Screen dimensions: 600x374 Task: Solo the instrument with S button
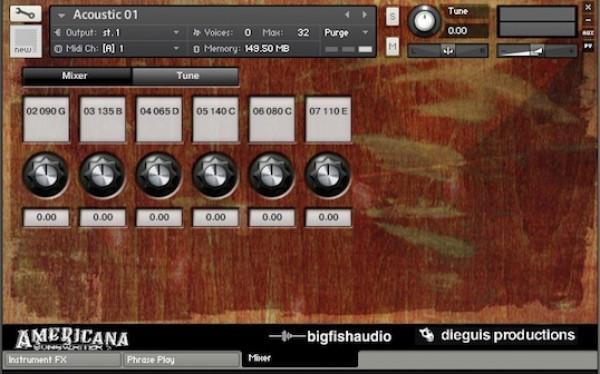392,17
